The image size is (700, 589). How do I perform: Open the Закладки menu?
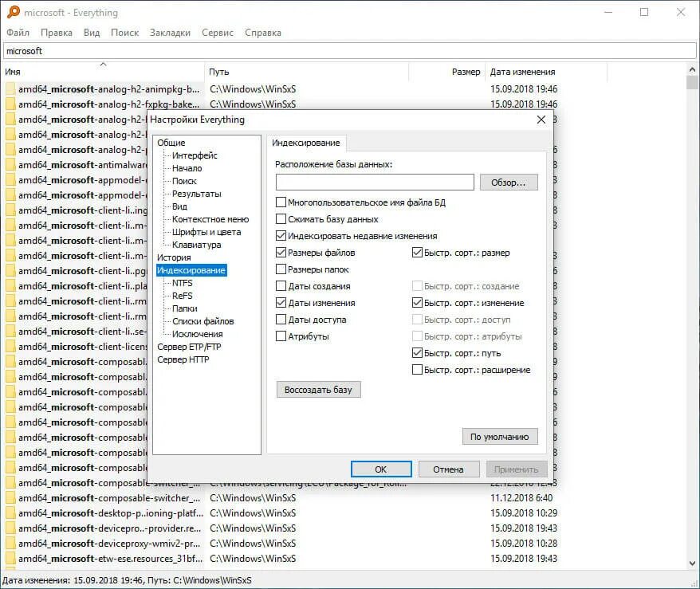pos(170,33)
